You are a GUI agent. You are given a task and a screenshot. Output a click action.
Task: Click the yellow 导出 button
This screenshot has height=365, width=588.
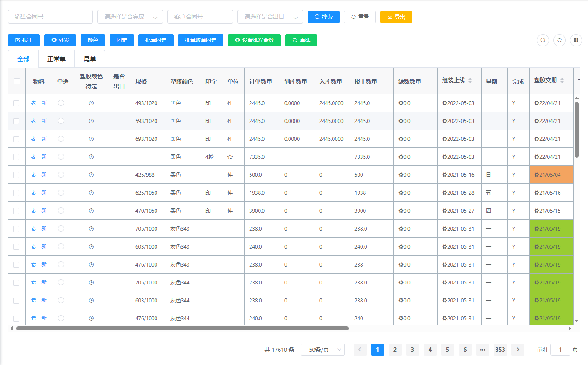(x=396, y=17)
